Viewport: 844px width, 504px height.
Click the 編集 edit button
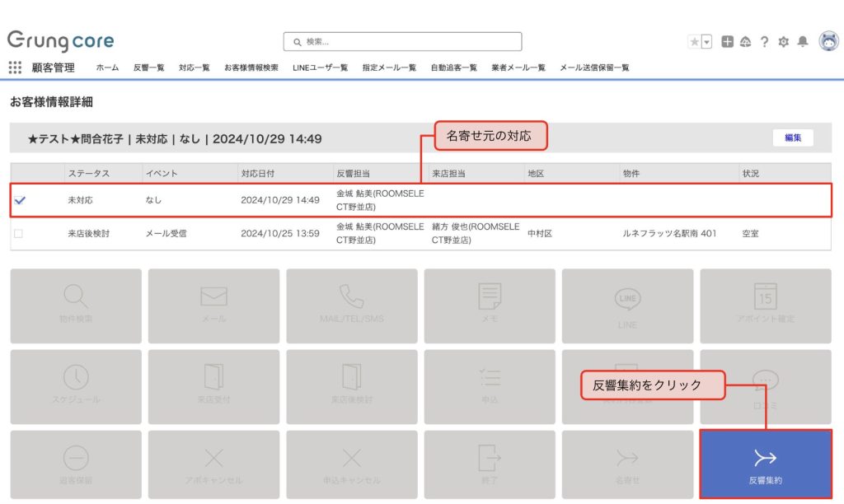pos(793,138)
